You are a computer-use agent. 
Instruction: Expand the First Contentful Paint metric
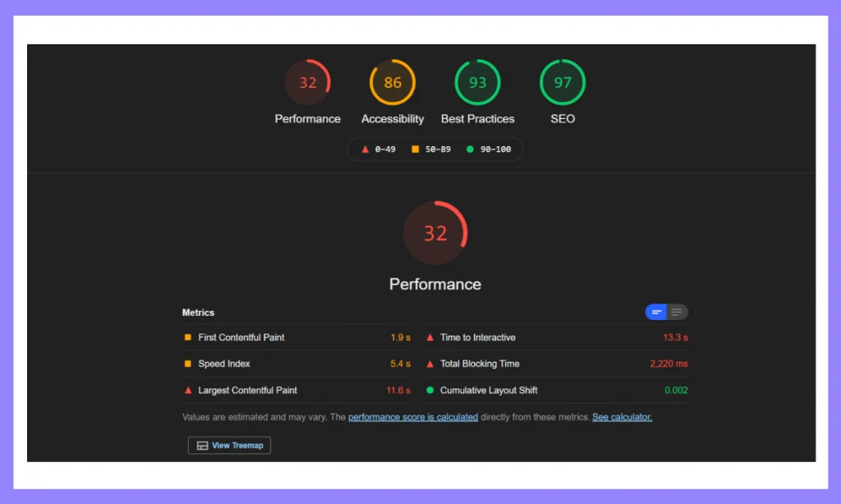pos(296,337)
